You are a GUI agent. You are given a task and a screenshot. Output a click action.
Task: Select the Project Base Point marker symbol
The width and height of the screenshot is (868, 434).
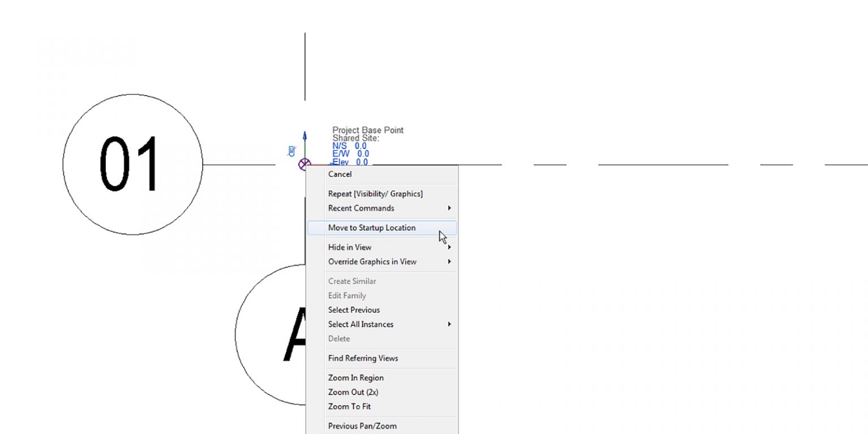[305, 164]
